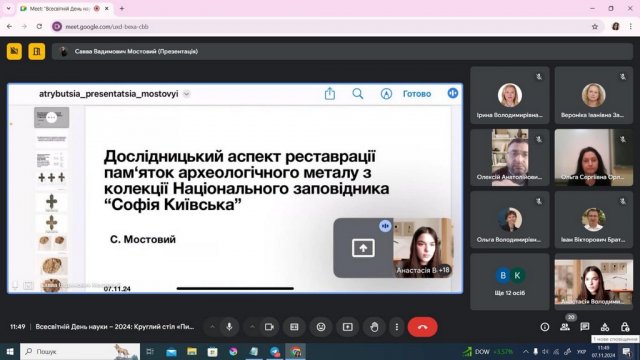Screen dimensions: 640x360
Task: Open more options three-dot menu
Action: (396, 327)
